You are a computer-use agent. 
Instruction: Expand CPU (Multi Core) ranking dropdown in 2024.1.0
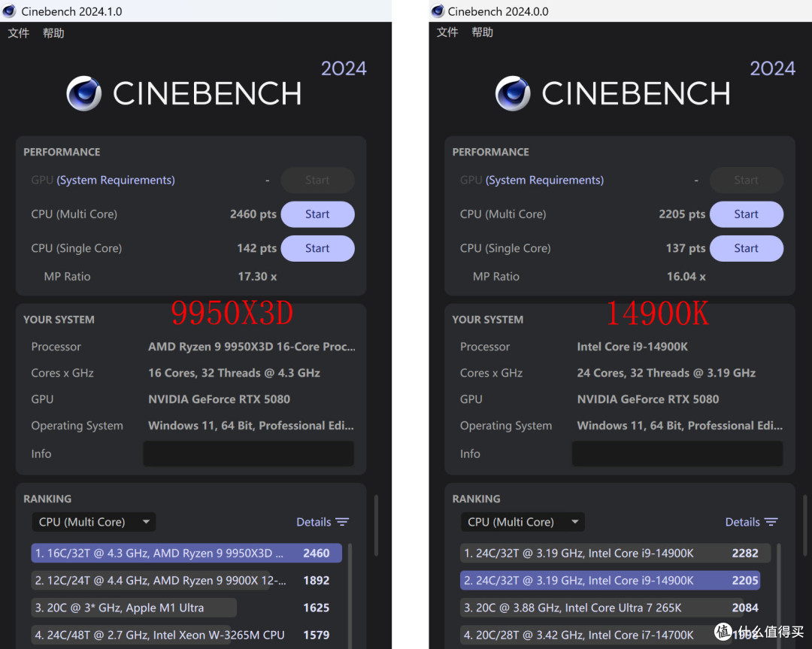(94, 522)
